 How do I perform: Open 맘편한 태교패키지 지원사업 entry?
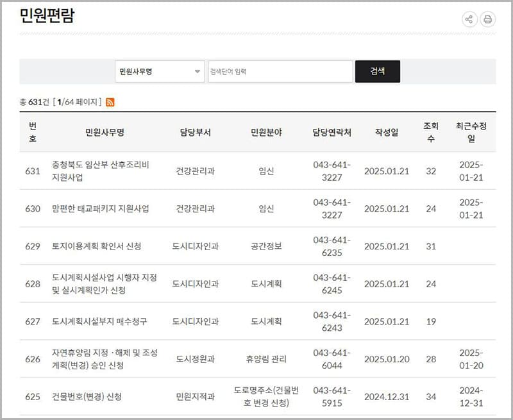pyautogui.click(x=101, y=208)
